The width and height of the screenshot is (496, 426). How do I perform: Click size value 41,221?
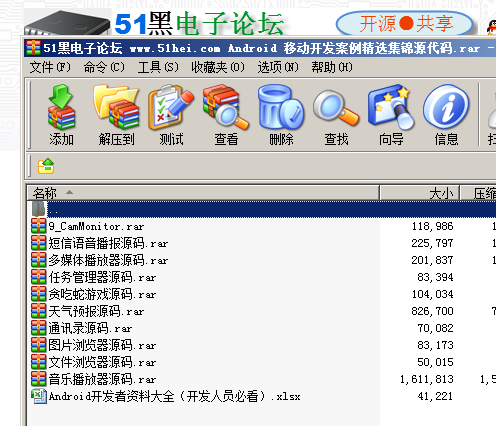[435, 396]
